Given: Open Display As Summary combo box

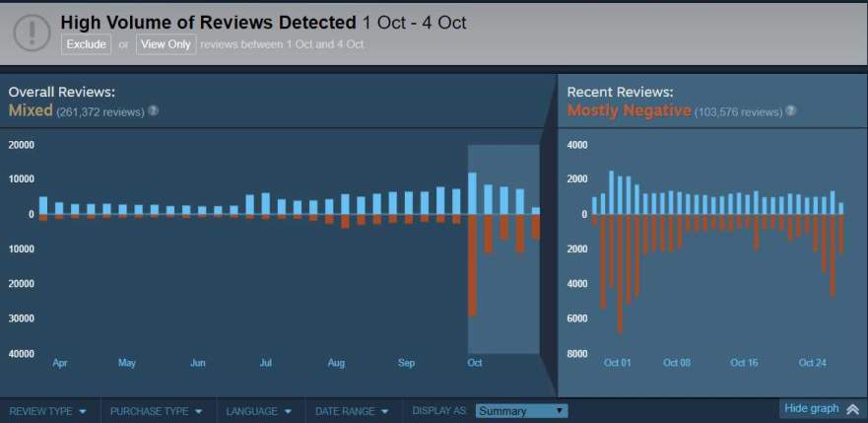Looking at the screenshot, I should tap(521, 411).
